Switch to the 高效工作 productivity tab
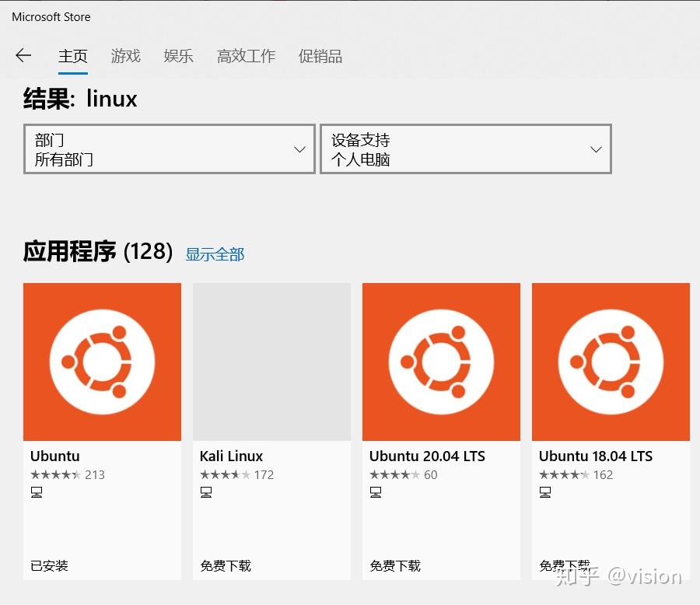This screenshot has height=605, width=700. [246, 56]
